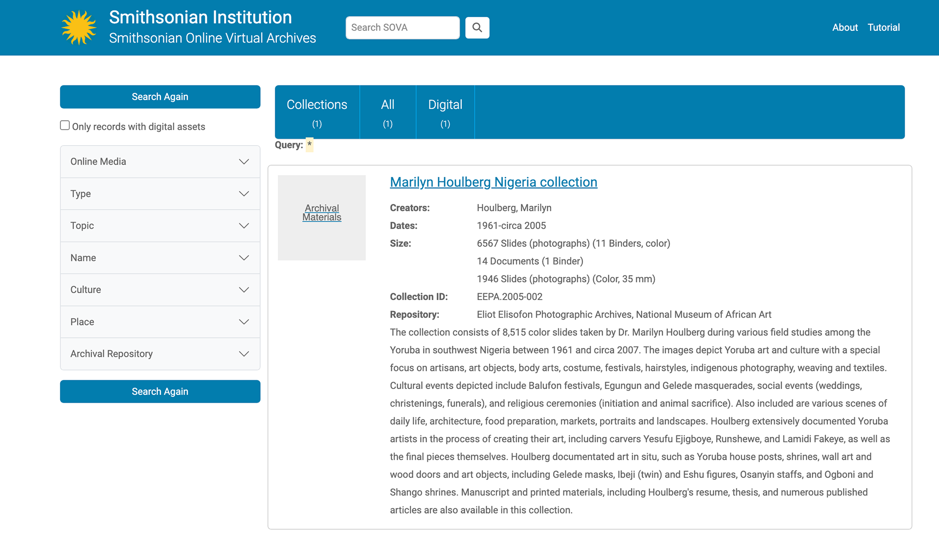
Task: Open the Tutorial link
Action: [883, 27]
